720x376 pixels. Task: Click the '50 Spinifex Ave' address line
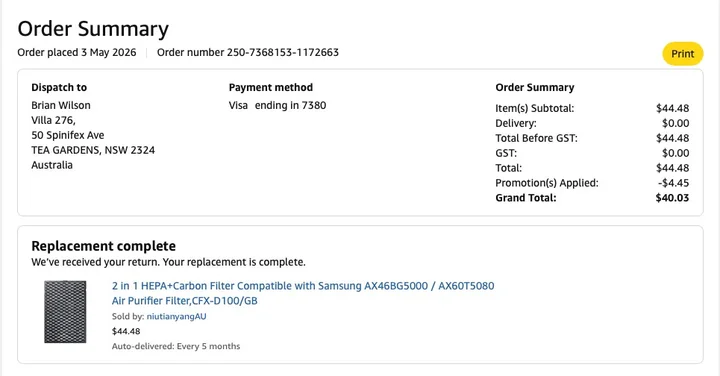[68, 135]
